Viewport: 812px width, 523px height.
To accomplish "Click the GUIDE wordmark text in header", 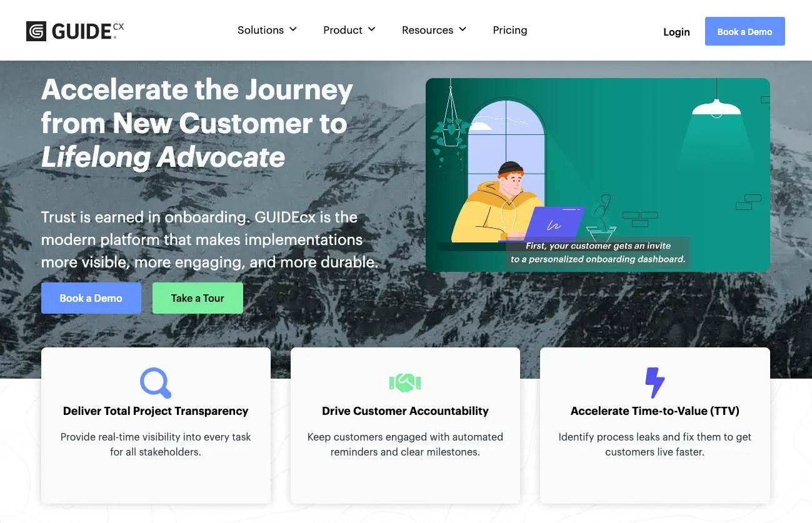I will tap(82, 31).
